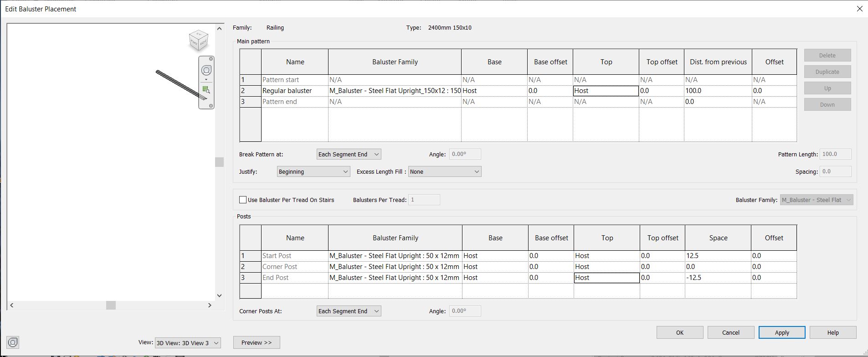Click the Delete pattern row button

(827, 55)
